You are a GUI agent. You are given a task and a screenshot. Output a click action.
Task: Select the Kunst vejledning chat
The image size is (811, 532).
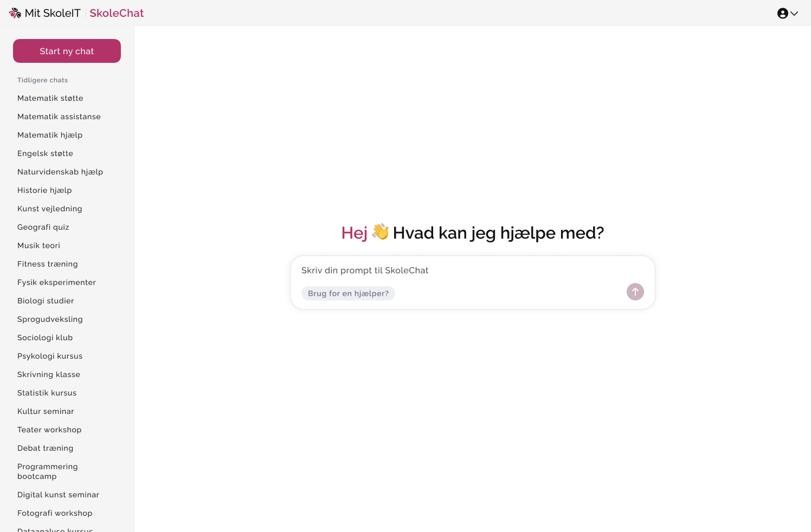[x=50, y=209]
